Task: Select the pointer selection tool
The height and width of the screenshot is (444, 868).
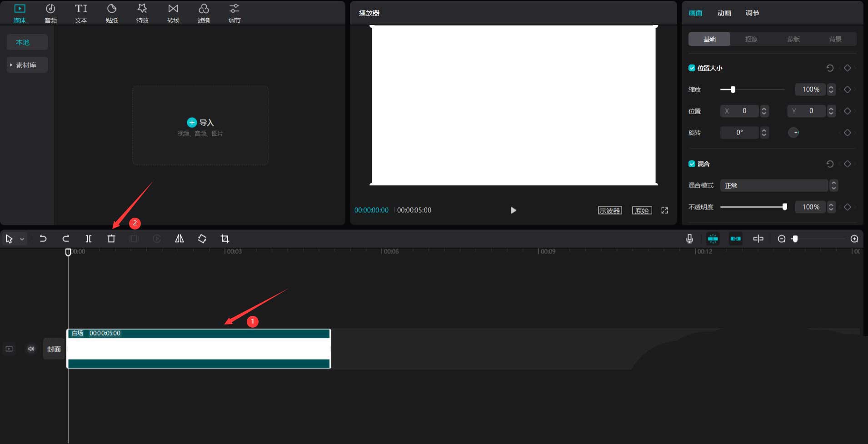Action: point(9,239)
